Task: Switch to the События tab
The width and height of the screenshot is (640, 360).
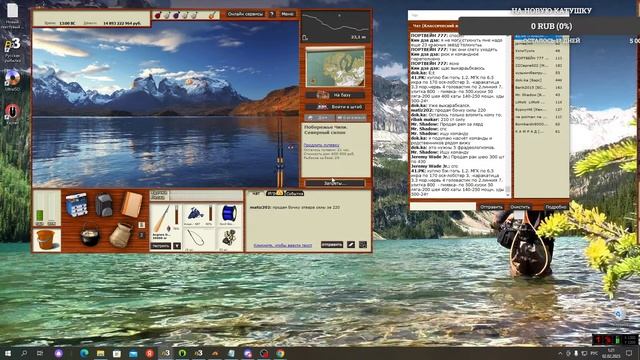Action: coord(294,193)
